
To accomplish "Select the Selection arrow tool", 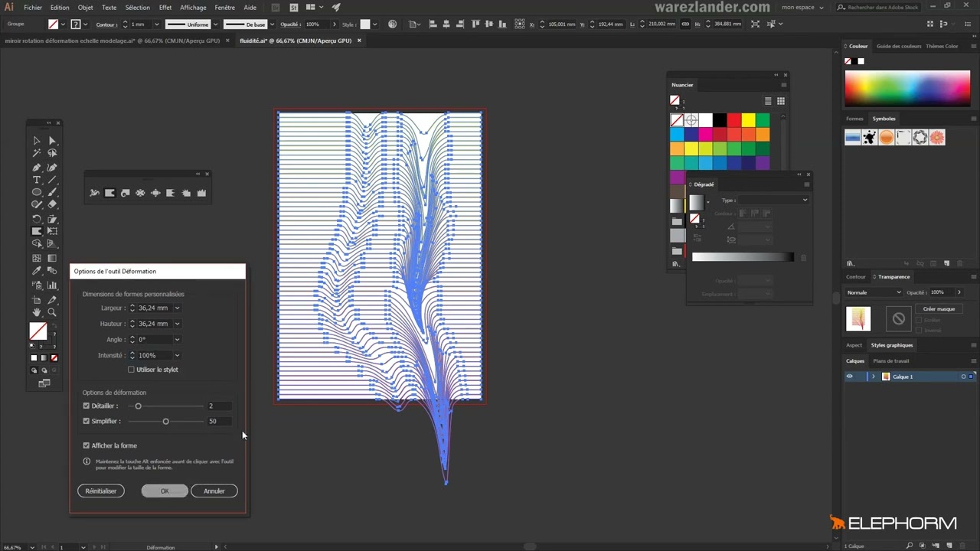I will pyautogui.click(x=37, y=141).
